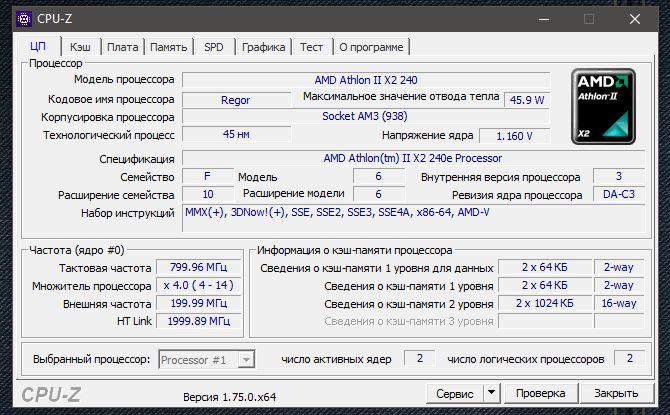This screenshot has height=415, width=670.
Task: Click the DA-C3 revision value
Action: 619,194
